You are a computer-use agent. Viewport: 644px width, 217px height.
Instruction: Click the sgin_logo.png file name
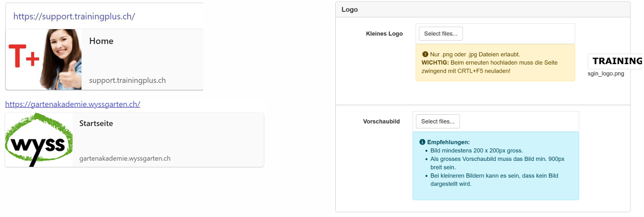click(606, 74)
